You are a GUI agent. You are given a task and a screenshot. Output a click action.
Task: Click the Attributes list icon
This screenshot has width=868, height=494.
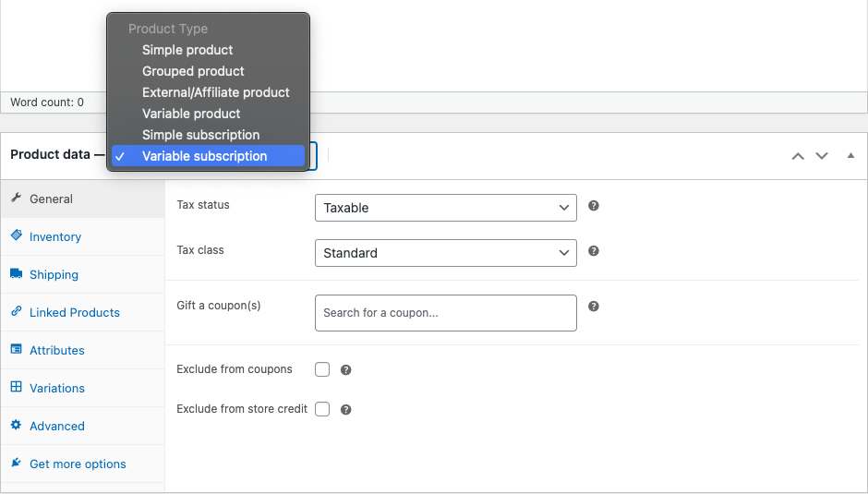16,350
